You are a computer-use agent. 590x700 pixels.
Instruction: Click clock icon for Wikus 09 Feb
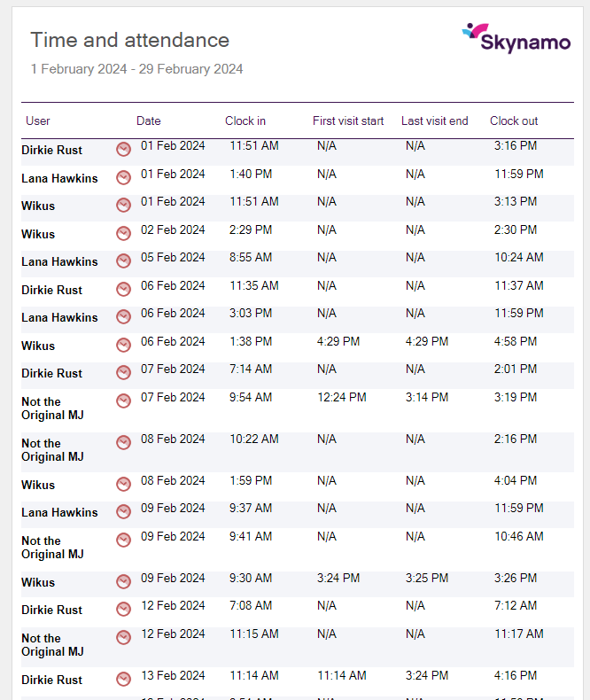point(123,582)
